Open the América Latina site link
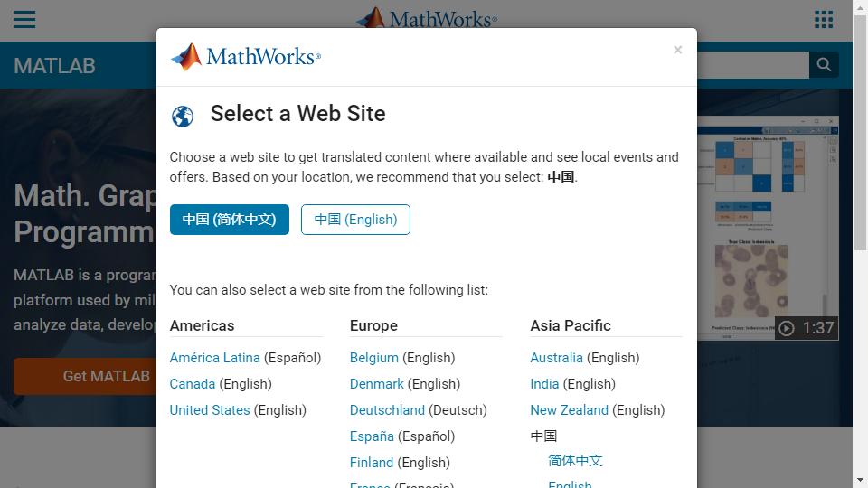The width and height of the screenshot is (868, 488). pyautogui.click(x=215, y=358)
